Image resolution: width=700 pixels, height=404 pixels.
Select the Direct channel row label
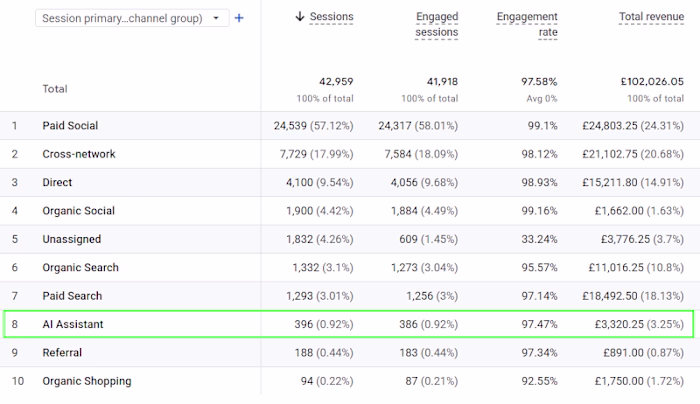coord(57,182)
